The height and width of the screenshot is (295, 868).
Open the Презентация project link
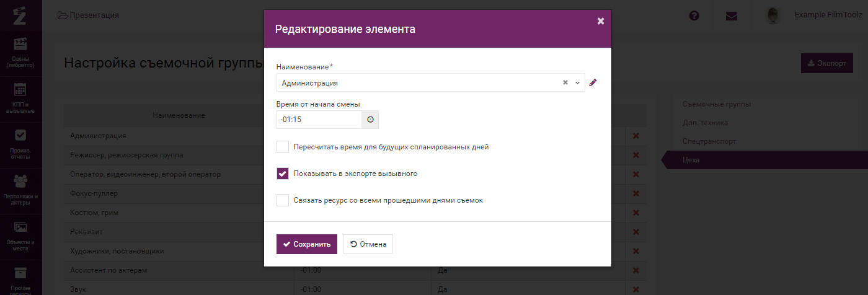(x=88, y=15)
